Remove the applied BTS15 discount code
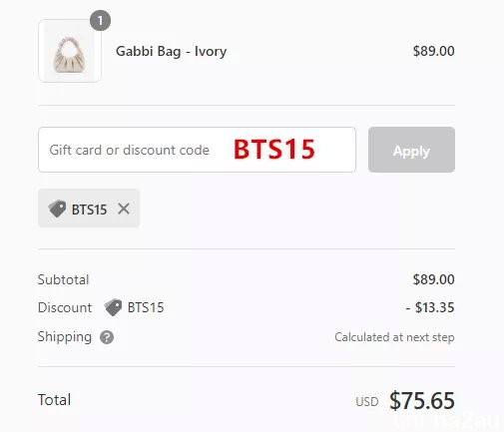This screenshot has width=504, height=432. [124, 209]
